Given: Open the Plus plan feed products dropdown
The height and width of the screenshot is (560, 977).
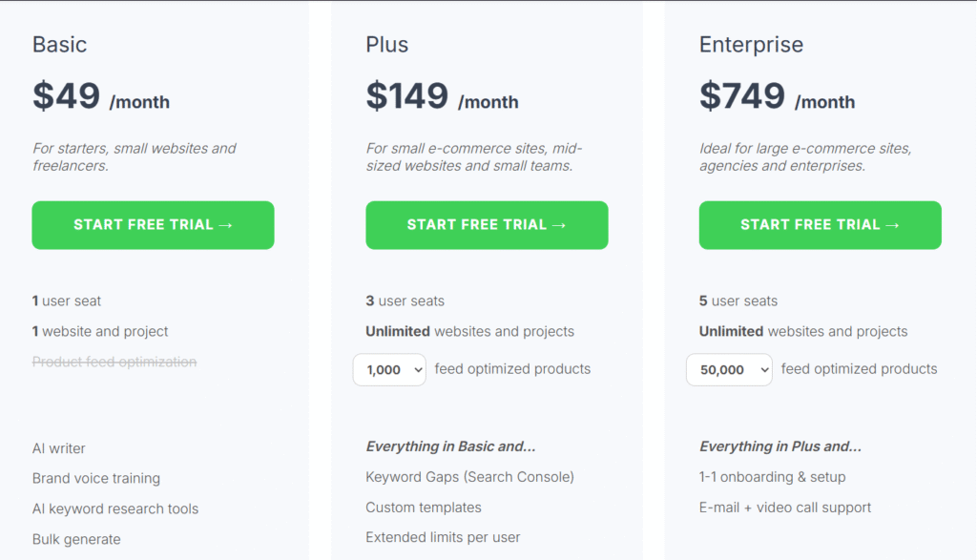Looking at the screenshot, I should click(x=389, y=369).
